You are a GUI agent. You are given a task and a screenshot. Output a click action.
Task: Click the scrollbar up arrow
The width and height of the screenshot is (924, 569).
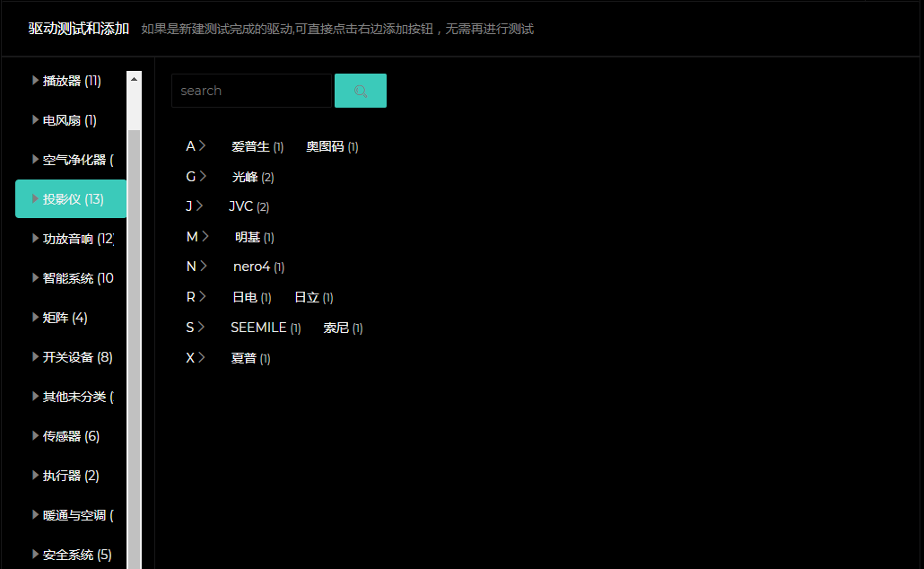coord(135,79)
